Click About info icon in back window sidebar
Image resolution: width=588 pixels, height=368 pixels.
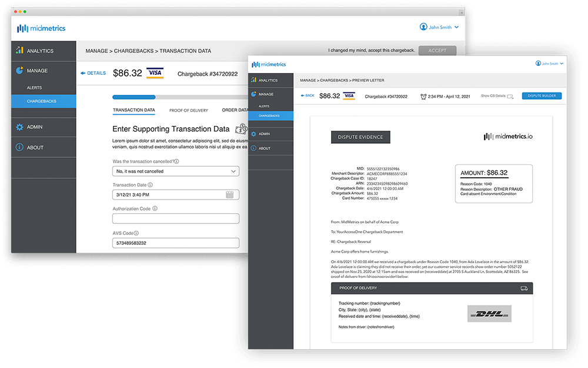19,147
